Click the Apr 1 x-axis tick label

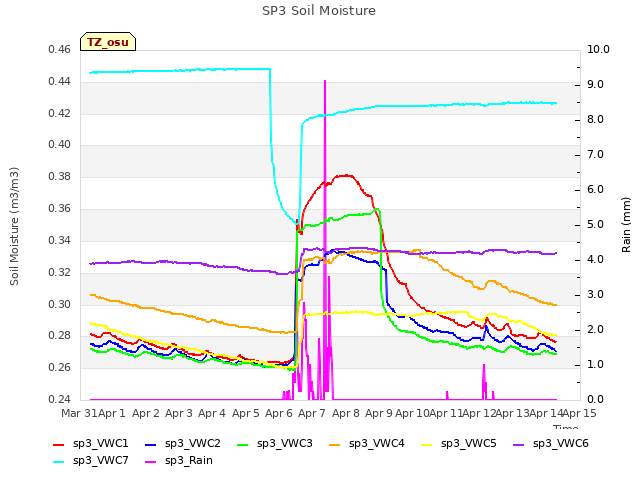[x=111, y=413]
